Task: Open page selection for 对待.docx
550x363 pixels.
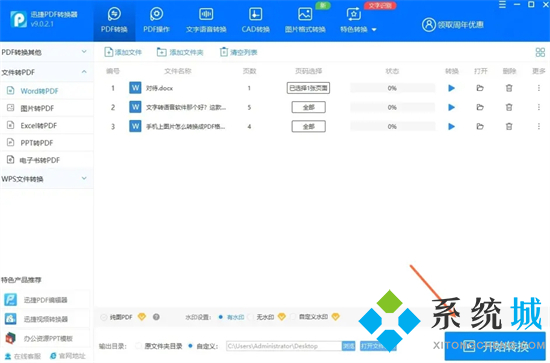Action: point(308,88)
